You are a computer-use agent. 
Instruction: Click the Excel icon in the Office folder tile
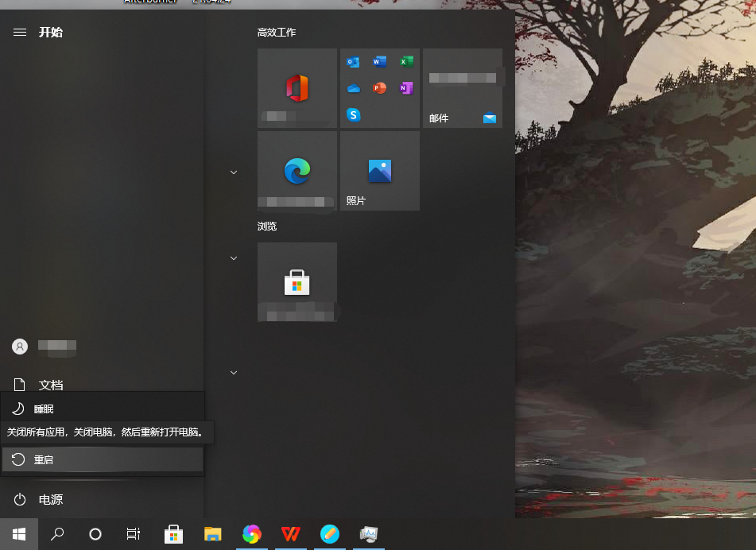point(406,61)
